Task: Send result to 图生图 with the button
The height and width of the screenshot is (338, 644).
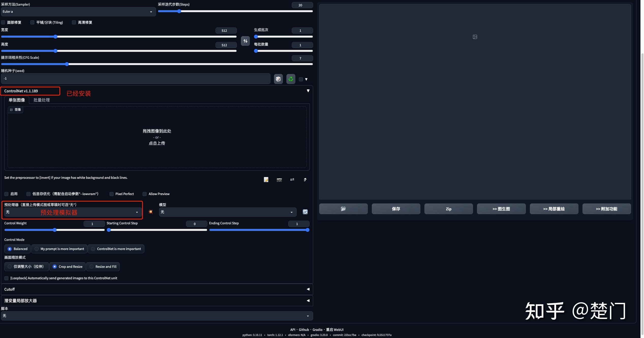Action: pos(500,209)
